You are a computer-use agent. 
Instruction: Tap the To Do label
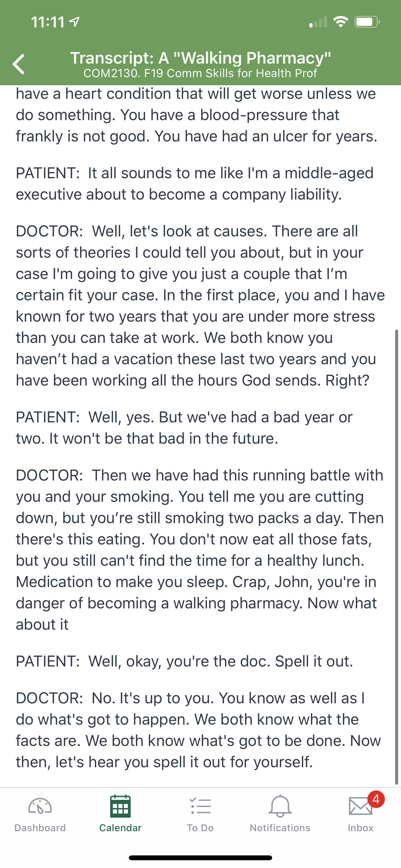tap(200, 828)
